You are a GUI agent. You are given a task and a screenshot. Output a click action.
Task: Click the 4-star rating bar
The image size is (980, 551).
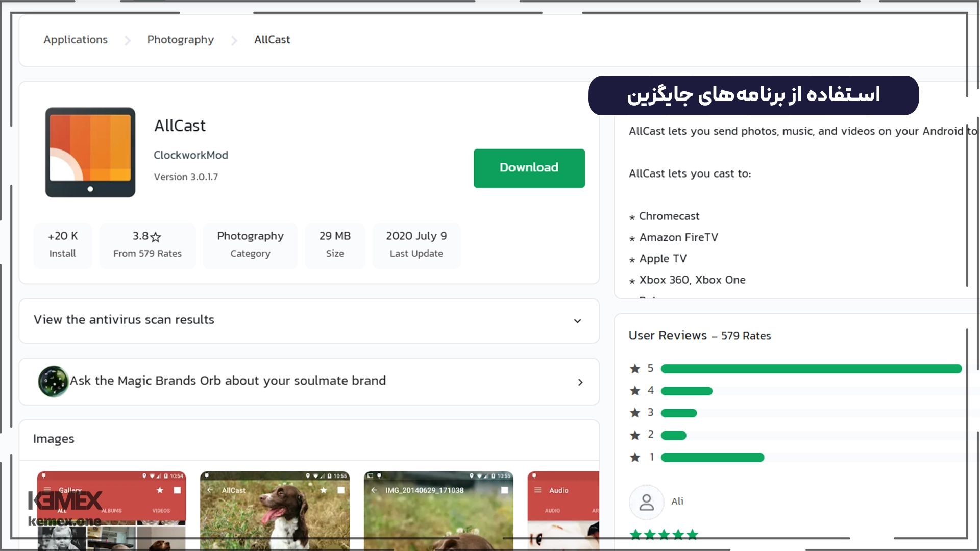(x=687, y=391)
